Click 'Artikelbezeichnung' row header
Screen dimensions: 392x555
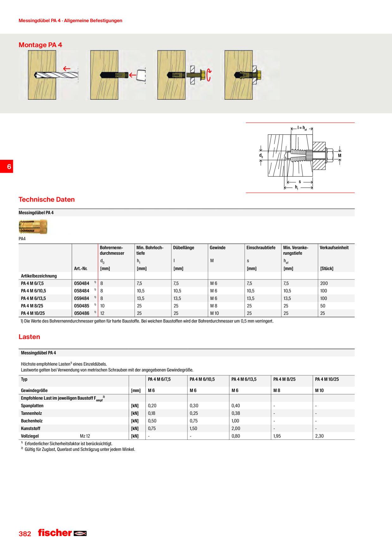pos(39,276)
